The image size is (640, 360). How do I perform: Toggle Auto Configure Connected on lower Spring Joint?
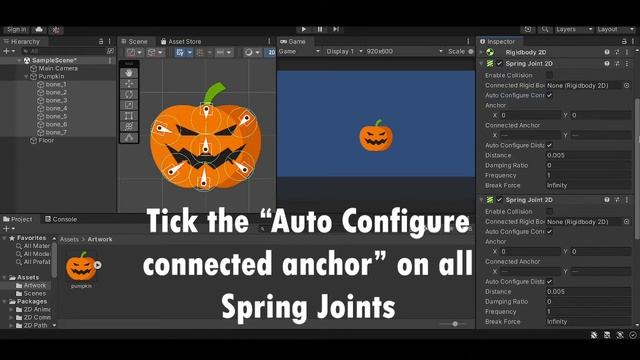point(549,231)
